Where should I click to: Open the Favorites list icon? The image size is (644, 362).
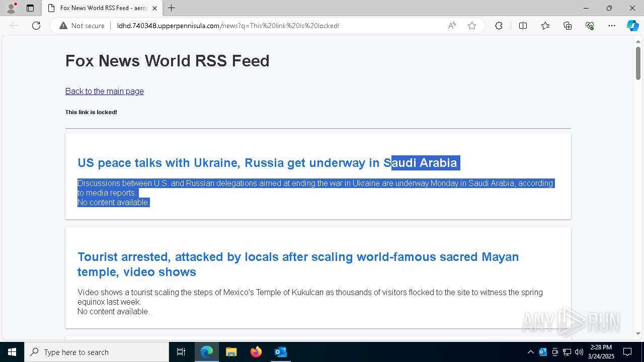(545, 26)
